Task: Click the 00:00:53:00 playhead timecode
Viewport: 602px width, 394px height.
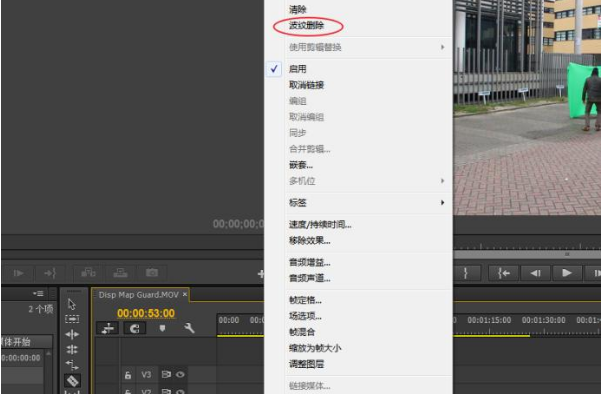Action: tap(146, 313)
